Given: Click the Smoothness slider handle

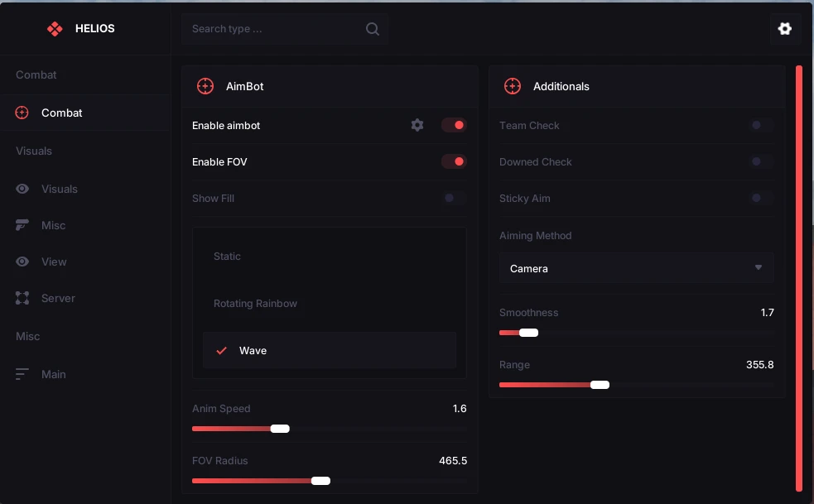Looking at the screenshot, I should 528,333.
